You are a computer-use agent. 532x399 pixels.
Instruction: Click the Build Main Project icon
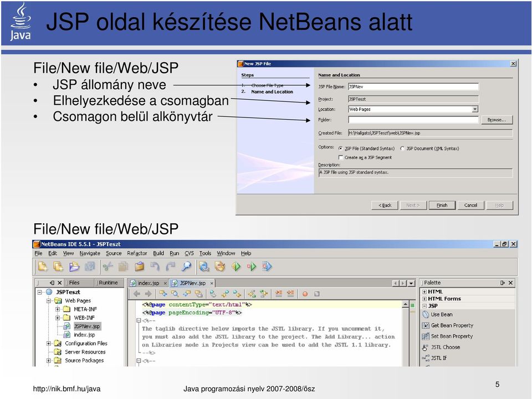(204, 267)
